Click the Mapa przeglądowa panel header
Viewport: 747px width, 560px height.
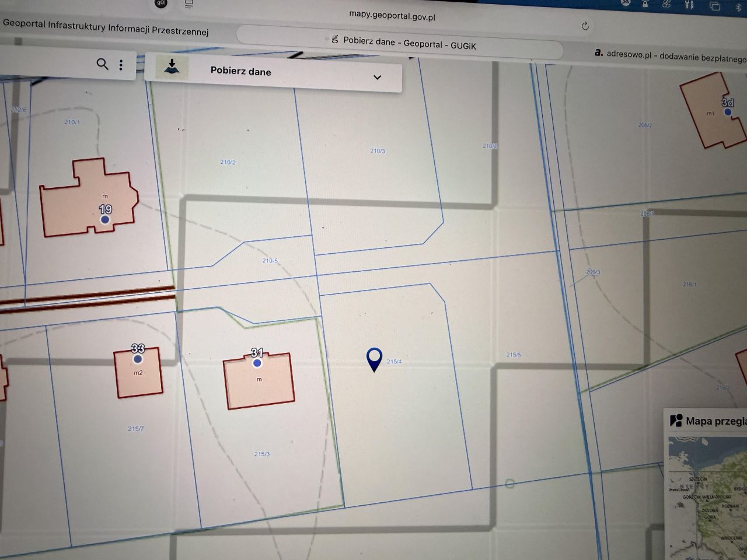[x=706, y=421]
